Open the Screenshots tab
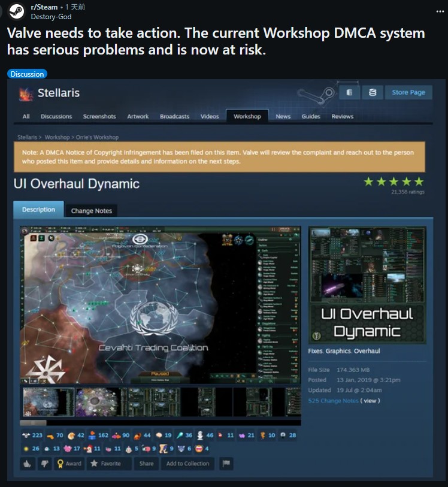 [x=99, y=116]
